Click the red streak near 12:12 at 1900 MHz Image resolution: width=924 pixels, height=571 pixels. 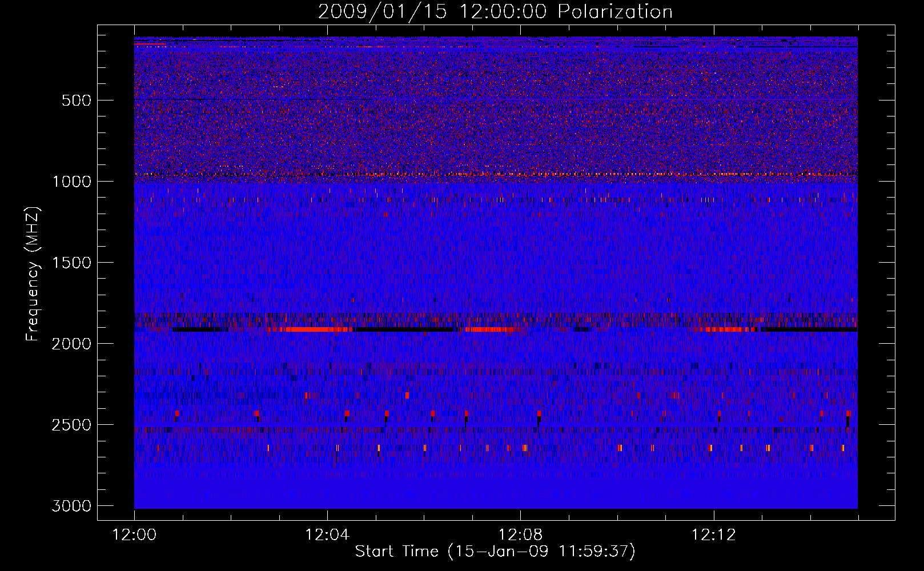pyautogui.click(x=726, y=329)
